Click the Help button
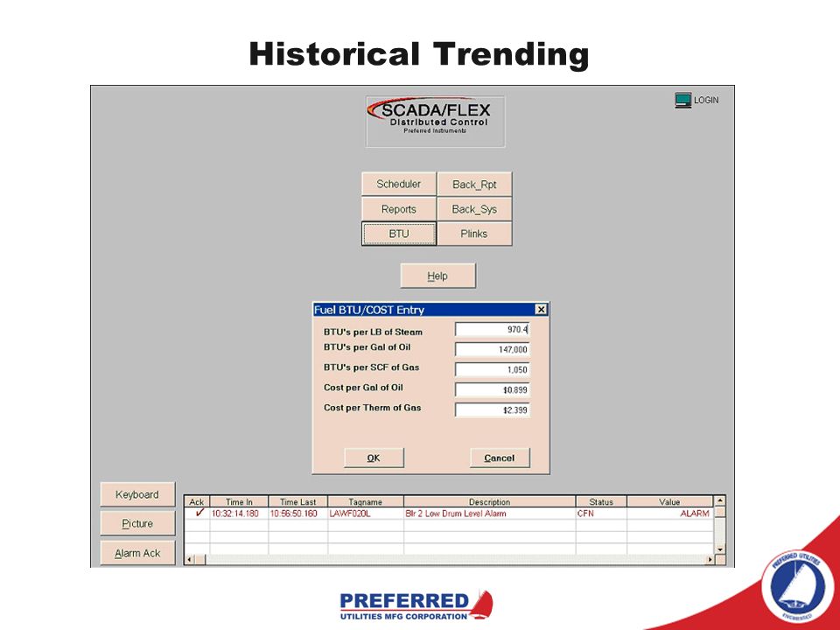The width and height of the screenshot is (840, 630). coord(437,276)
